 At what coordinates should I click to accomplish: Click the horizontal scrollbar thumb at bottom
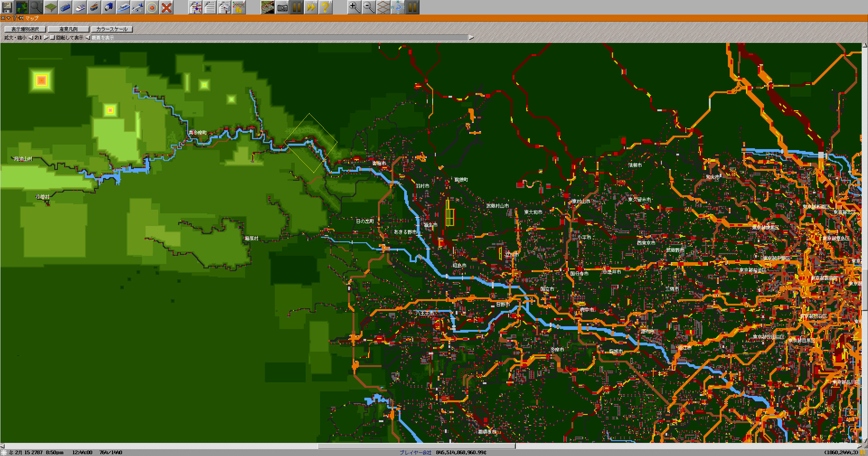point(417,446)
